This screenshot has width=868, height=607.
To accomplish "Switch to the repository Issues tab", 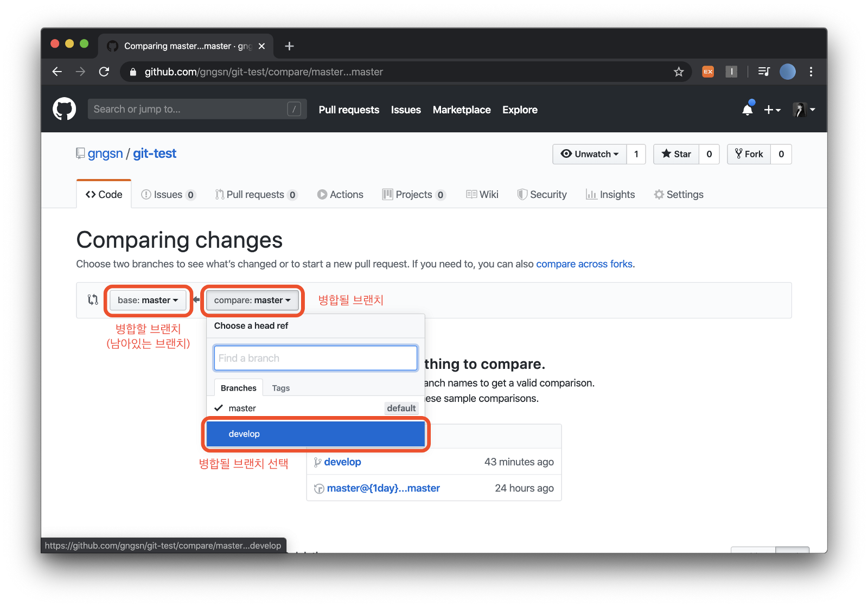I will click(168, 194).
